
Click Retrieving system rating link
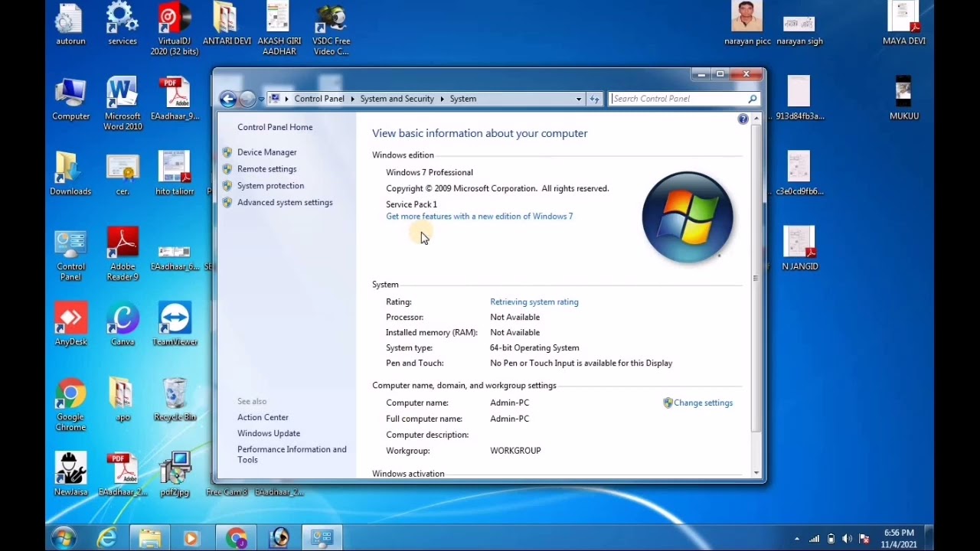[x=534, y=302]
